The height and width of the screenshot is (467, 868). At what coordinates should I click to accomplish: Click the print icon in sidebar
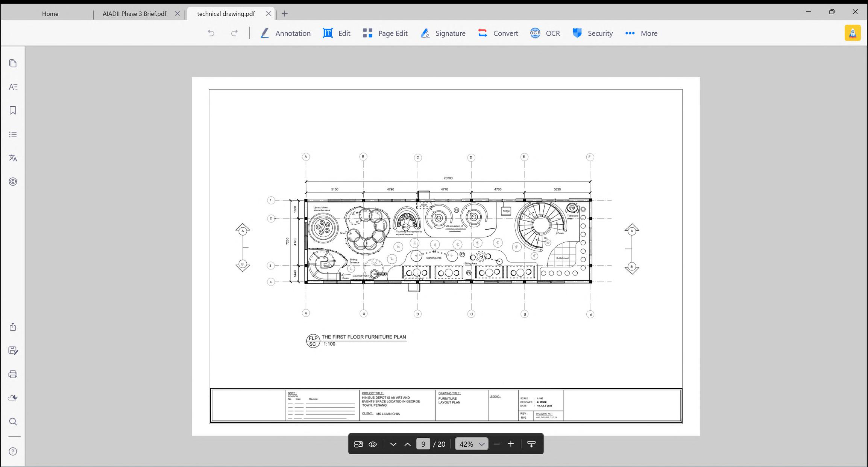[x=13, y=374]
